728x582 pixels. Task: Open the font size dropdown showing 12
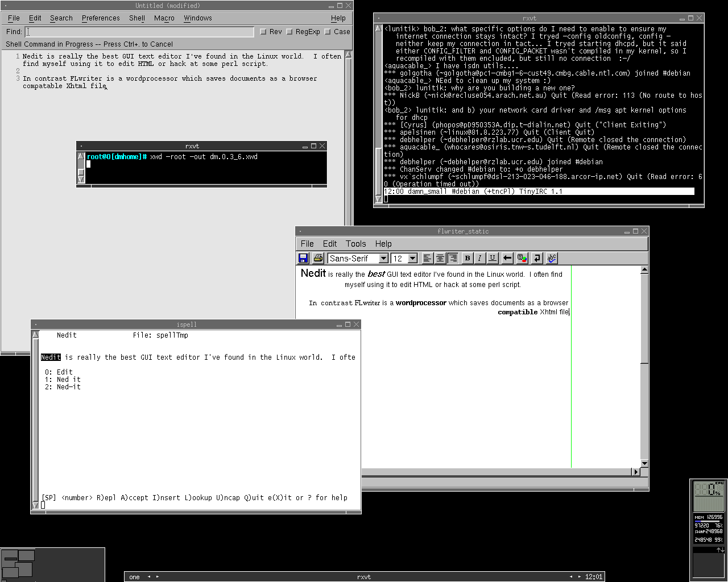[x=413, y=258]
